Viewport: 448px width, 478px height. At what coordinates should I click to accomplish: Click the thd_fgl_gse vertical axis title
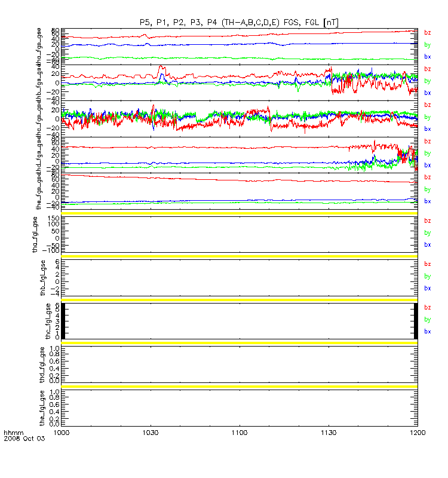42,364
